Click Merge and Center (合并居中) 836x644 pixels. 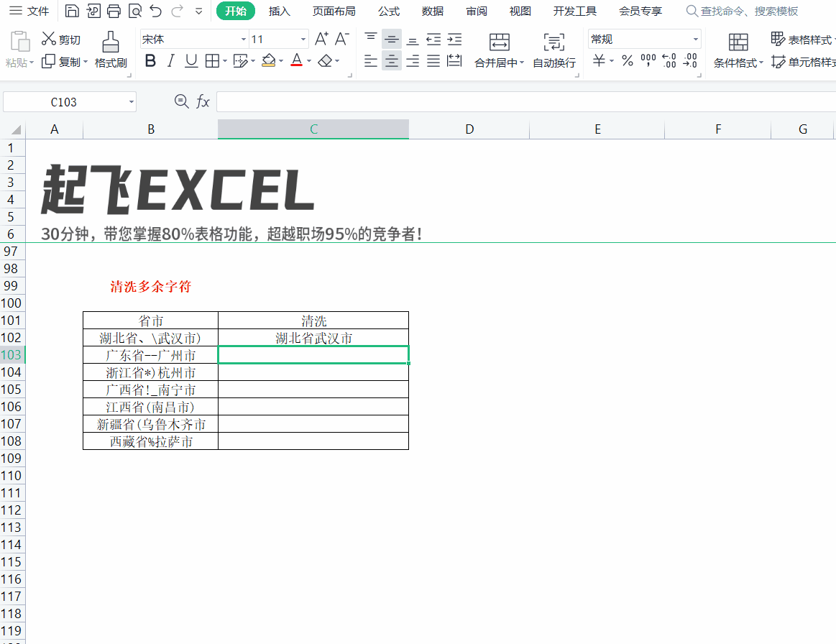pyautogui.click(x=499, y=50)
